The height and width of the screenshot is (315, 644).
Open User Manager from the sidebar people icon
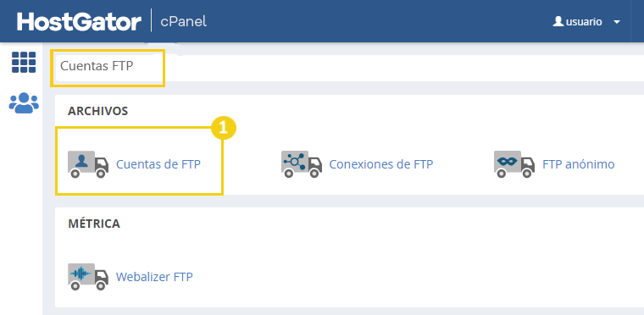pos(24,103)
